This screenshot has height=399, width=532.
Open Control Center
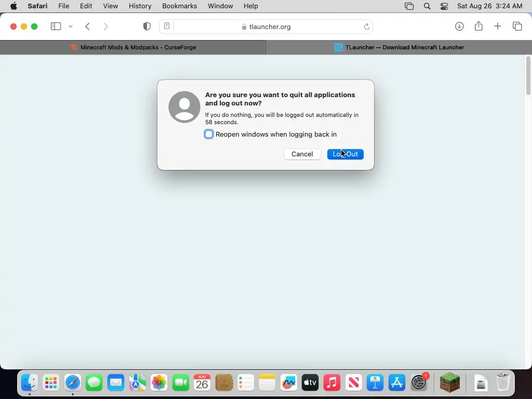pyautogui.click(x=444, y=6)
